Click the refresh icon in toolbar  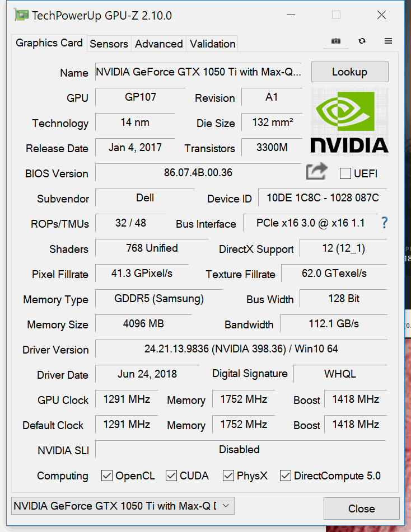[362, 41]
